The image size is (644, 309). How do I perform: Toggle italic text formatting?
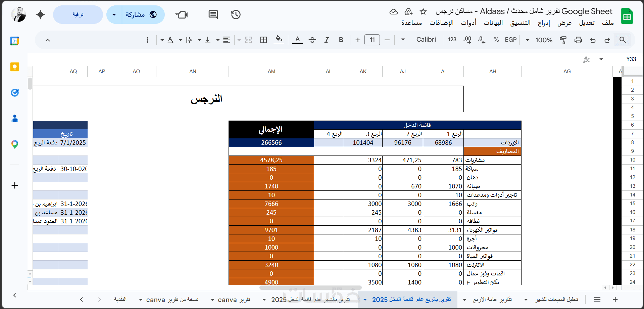pos(327,40)
